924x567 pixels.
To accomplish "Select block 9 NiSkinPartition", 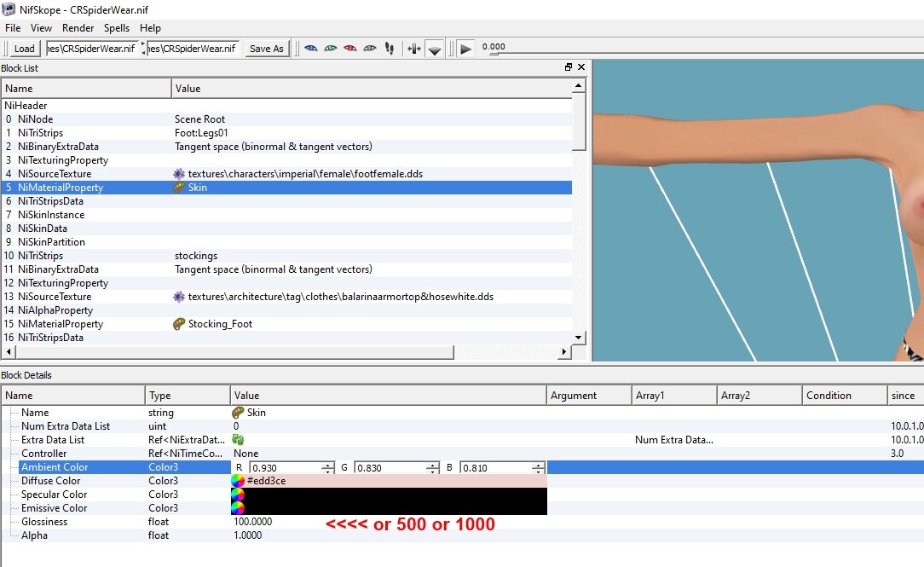I will [286, 241].
